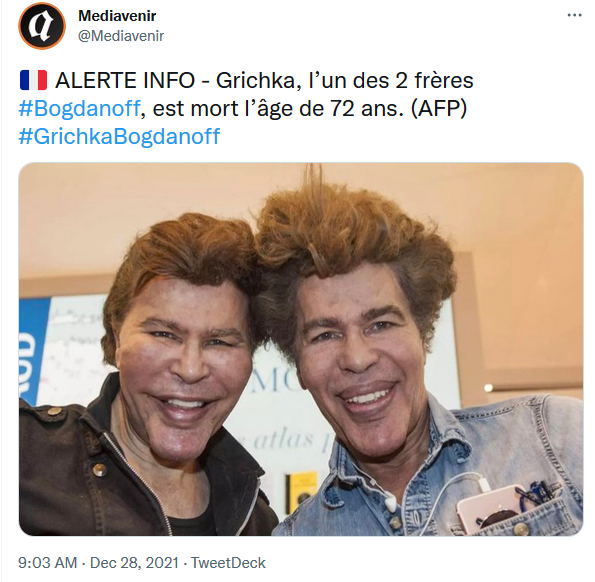Click the French flag emoji in tweet
Screen dimensions: 595x582
(33, 80)
